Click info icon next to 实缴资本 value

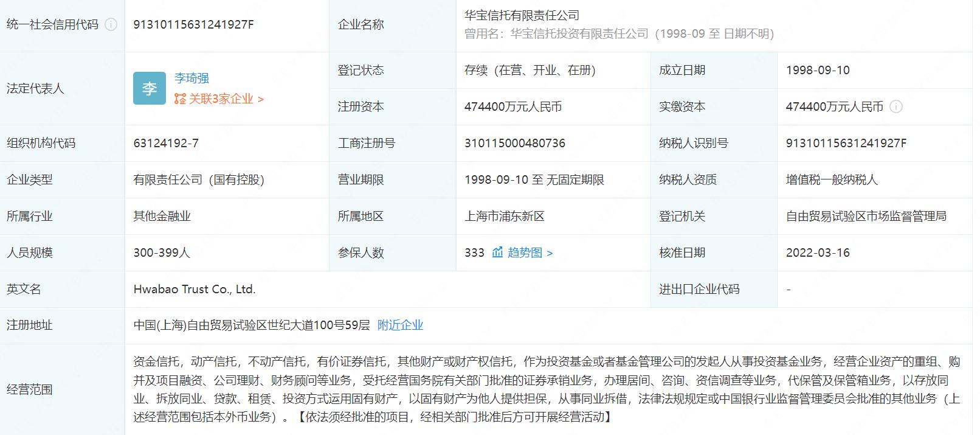click(x=895, y=106)
